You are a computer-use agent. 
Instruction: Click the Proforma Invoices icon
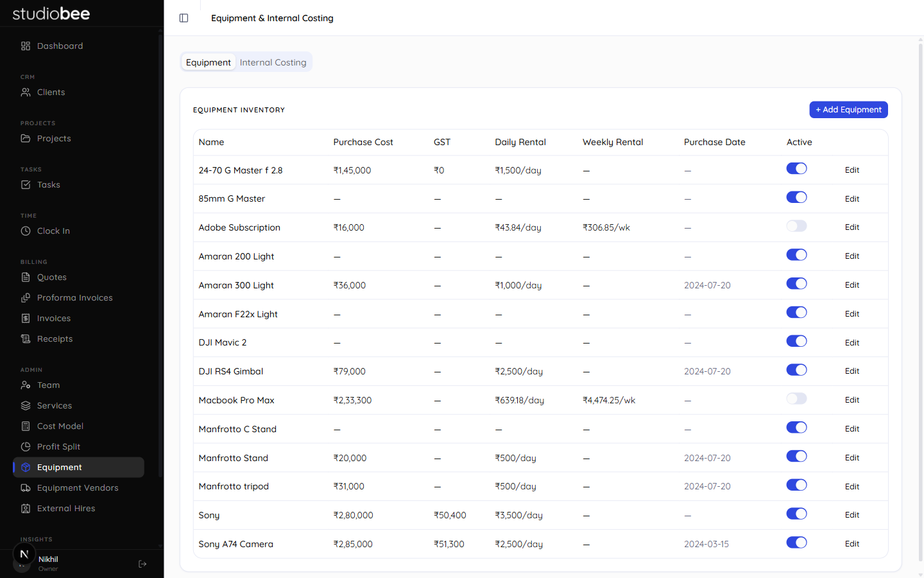pyautogui.click(x=26, y=298)
